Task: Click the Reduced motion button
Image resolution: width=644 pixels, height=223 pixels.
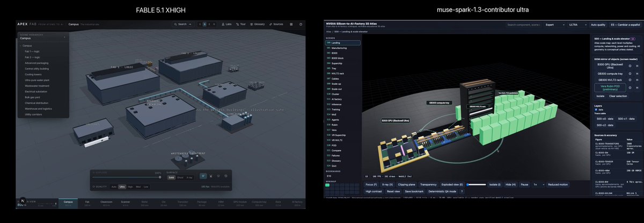Action: tap(558, 185)
